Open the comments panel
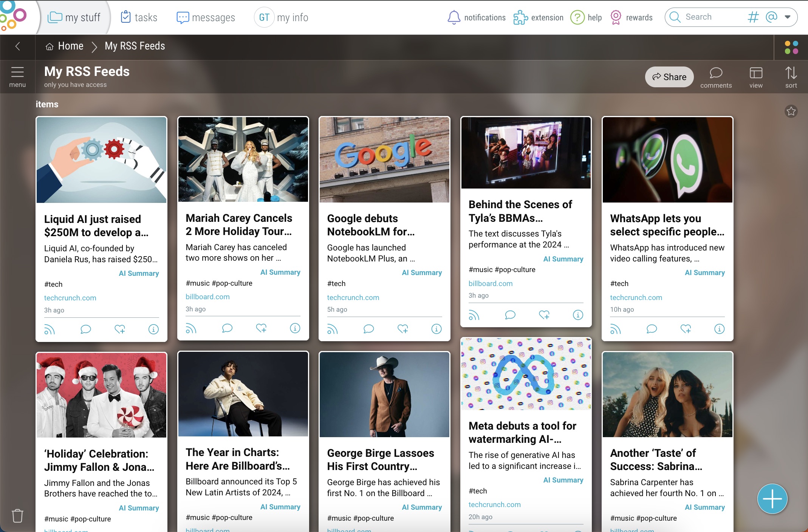 (x=716, y=77)
